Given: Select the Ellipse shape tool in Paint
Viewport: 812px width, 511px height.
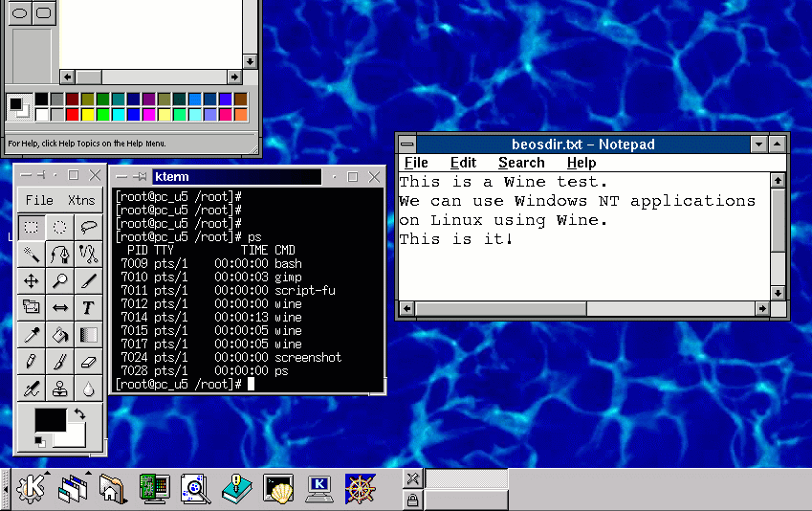Looking at the screenshot, I should click(20, 13).
